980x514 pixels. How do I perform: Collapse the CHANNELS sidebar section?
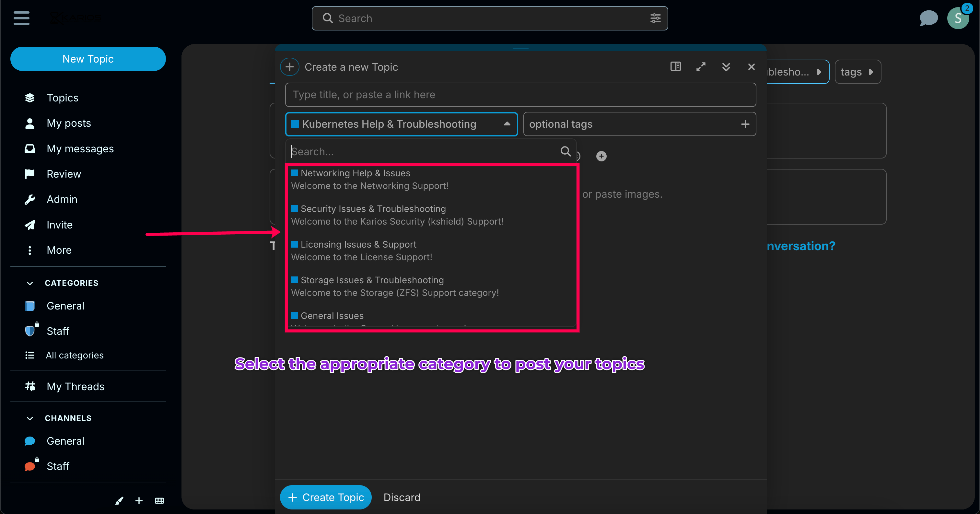point(30,418)
